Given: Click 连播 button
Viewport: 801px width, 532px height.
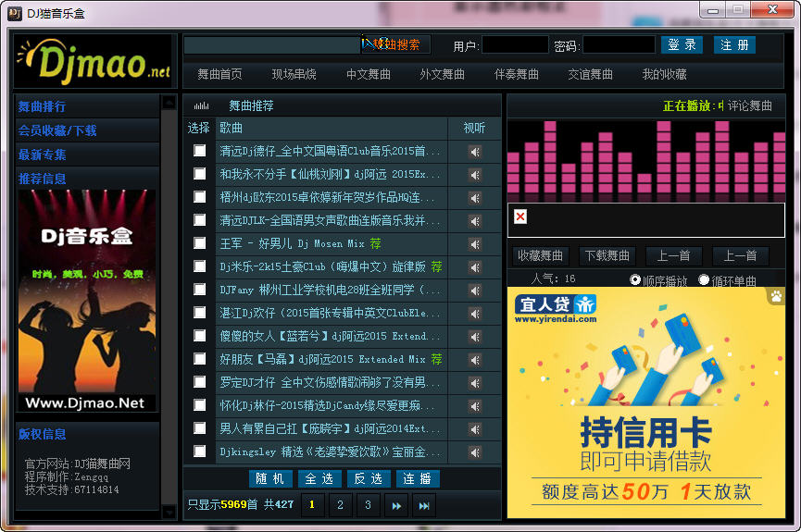Looking at the screenshot, I should click(x=418, y=479).
